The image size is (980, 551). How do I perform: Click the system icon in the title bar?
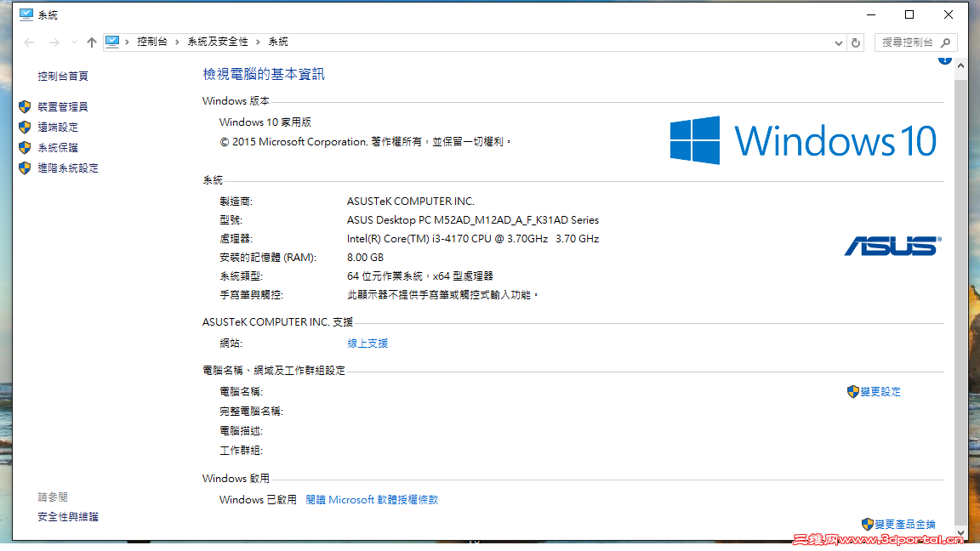26,14
